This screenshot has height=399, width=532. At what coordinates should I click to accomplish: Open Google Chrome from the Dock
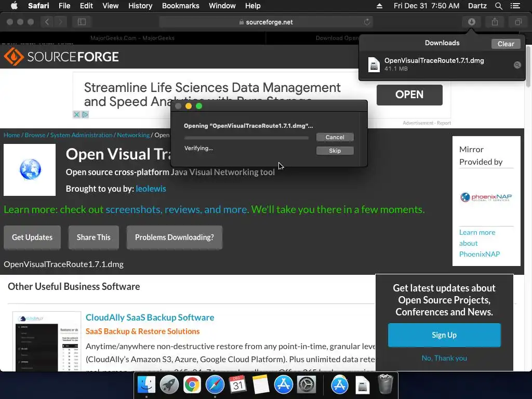192,385
